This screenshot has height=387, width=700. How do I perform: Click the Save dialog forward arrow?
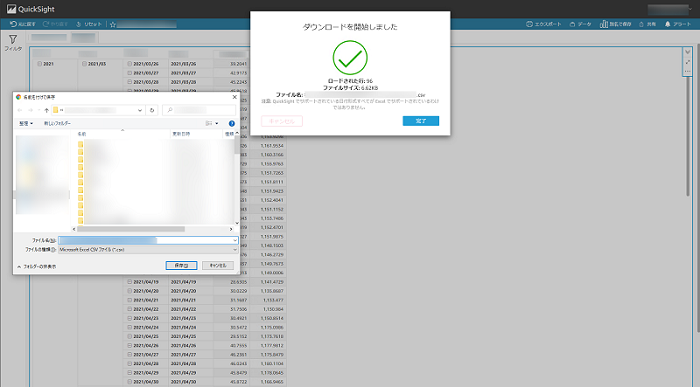point(30,110)
